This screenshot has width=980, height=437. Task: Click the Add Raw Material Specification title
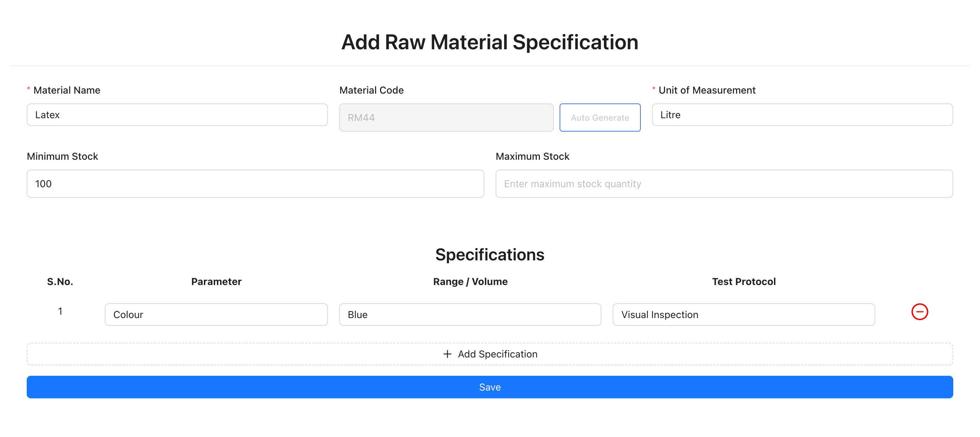(490, 42)
